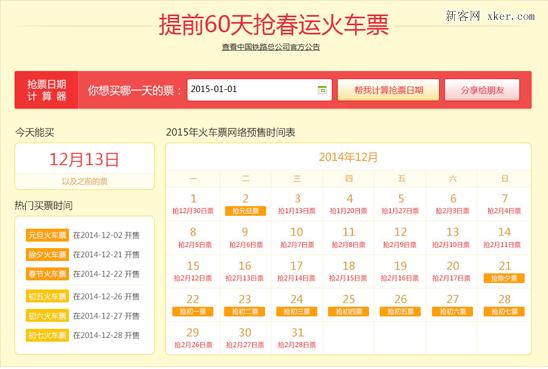Select calendar day 19 with 抢2月16日票

click(401, 271)
